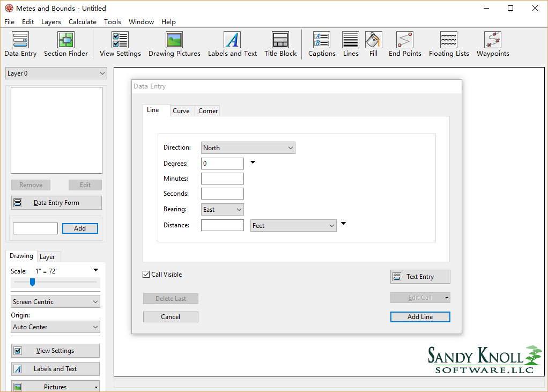Open the Calculate menu

coord(83,21)
